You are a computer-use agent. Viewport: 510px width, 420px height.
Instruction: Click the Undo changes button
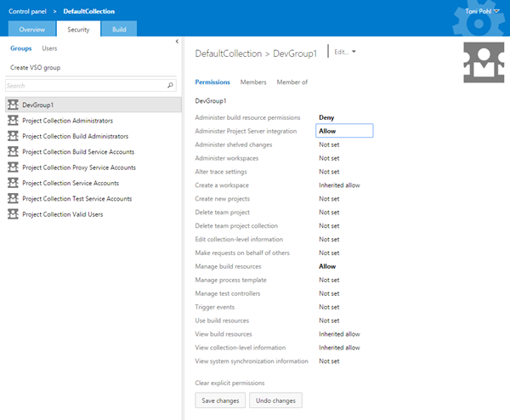click(275, 400)
